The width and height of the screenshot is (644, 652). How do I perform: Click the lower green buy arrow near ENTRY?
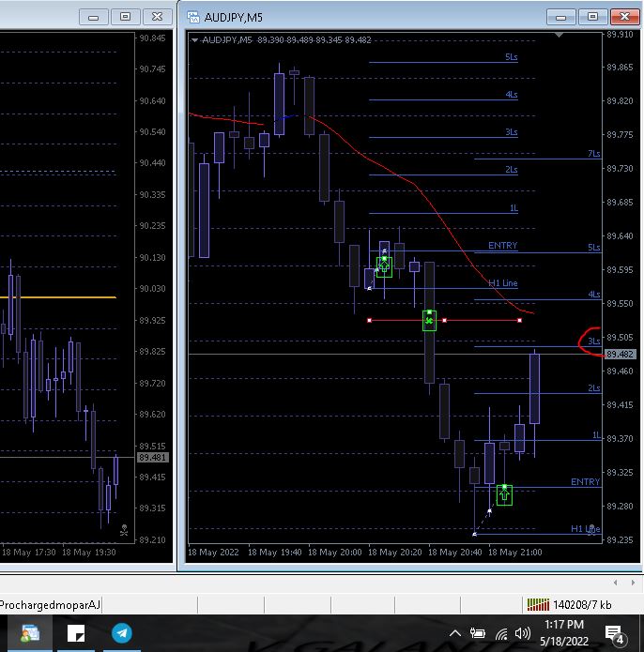pos(504,494)
